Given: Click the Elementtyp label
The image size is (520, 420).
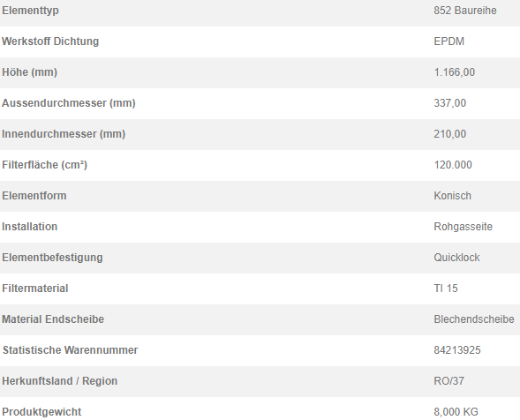Looking at the screenshot, I should [x=31, y=11].
